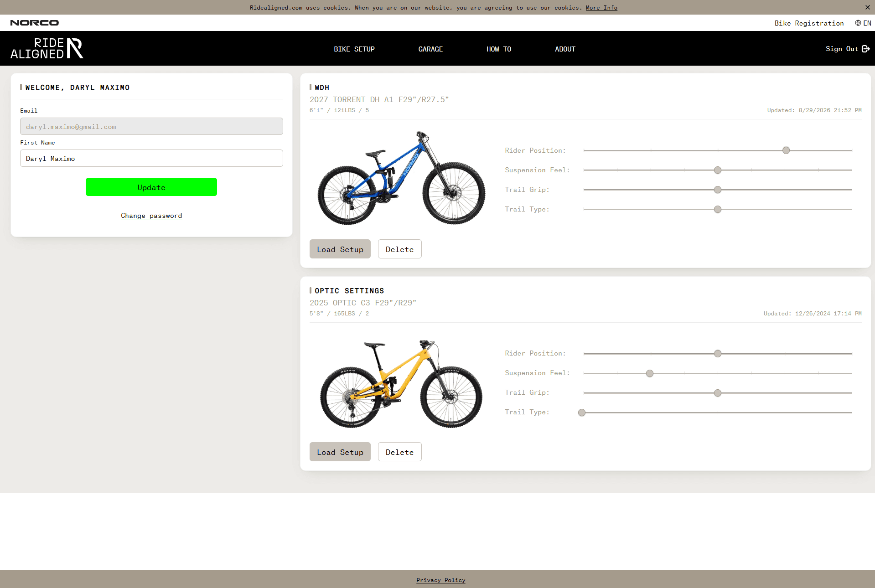Open the Ride Aligned home logo
The width and height of the screenshot is (875, 588).
(47, 48)
